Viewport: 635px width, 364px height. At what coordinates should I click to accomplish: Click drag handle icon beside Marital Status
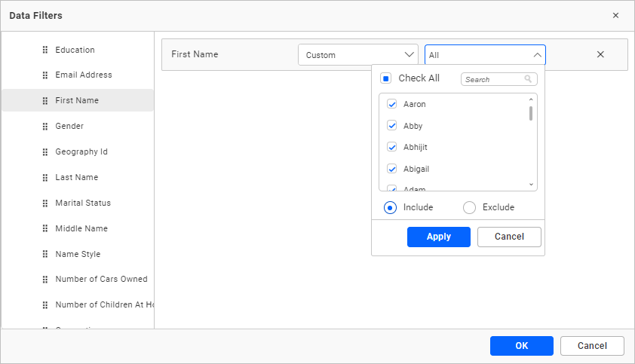point(45,203)
